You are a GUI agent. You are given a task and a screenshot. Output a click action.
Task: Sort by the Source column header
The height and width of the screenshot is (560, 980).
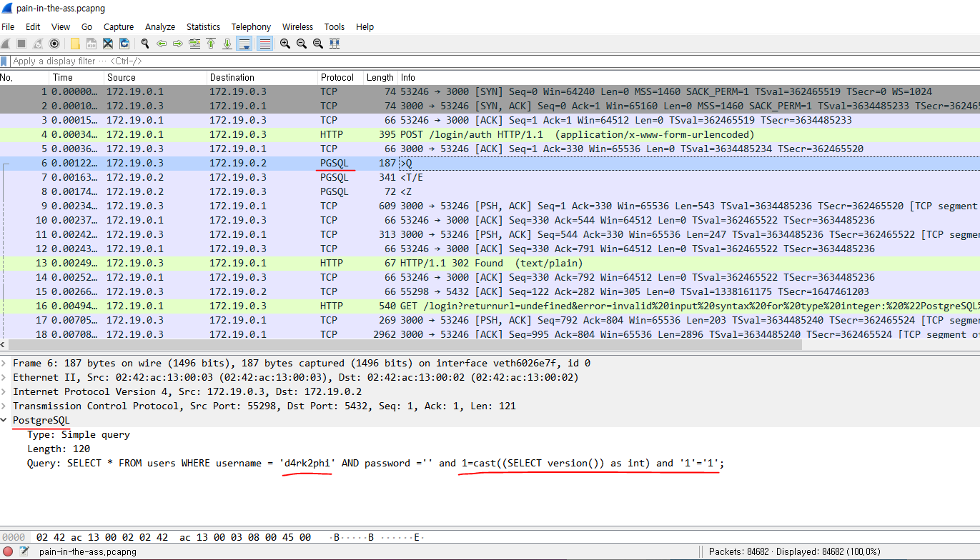point(155,77)
